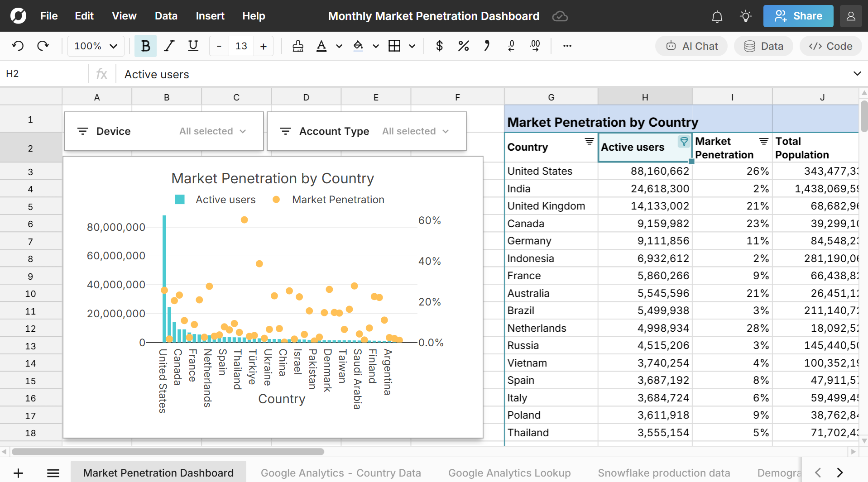Click the clear formatting icon

point(298,46)
